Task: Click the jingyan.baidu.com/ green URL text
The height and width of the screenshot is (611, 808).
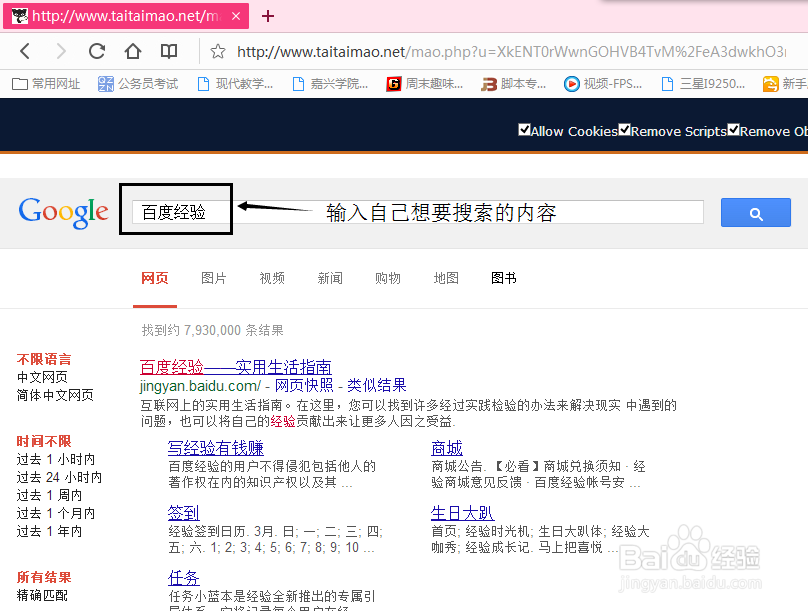Action: [x=200, y=385]
